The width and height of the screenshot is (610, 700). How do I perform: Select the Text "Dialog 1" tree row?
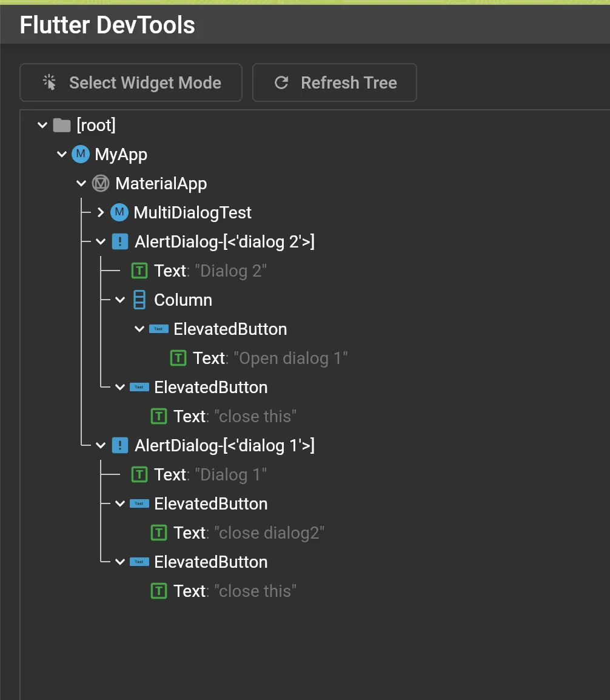(210, 475)
